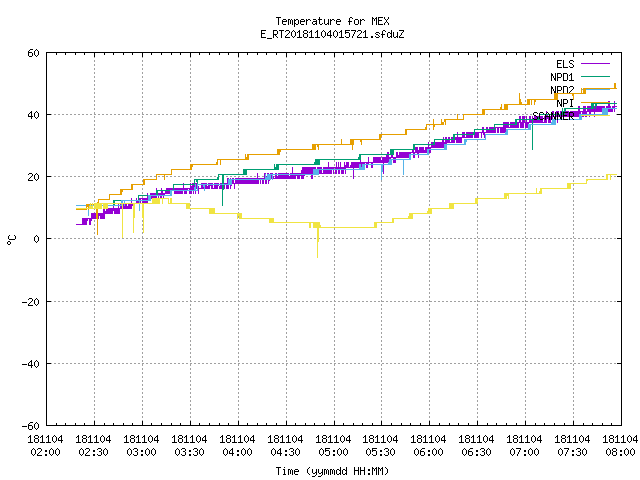Click the yellow SCANNER curve end near 08:00
The height and width of the screenshot is (480, 640).
click(612, 176)
